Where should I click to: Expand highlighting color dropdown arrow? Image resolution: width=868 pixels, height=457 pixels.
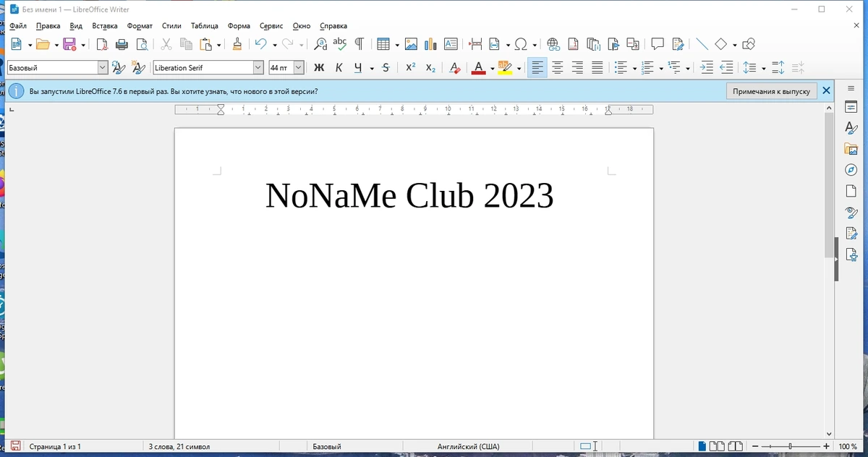point(519,68)
